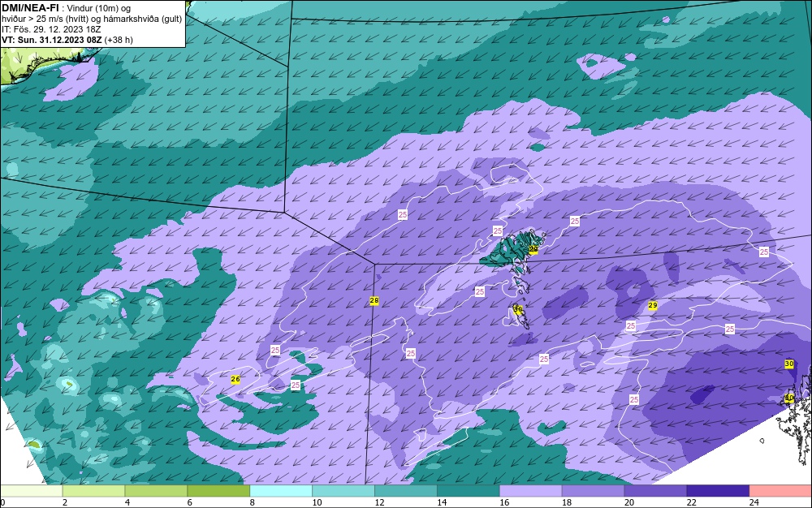812x508 pixels.
Task: Click the yellow 30 marker overlapping the eastern coastline
Action: pyautogui.click(x=789, y=398)
